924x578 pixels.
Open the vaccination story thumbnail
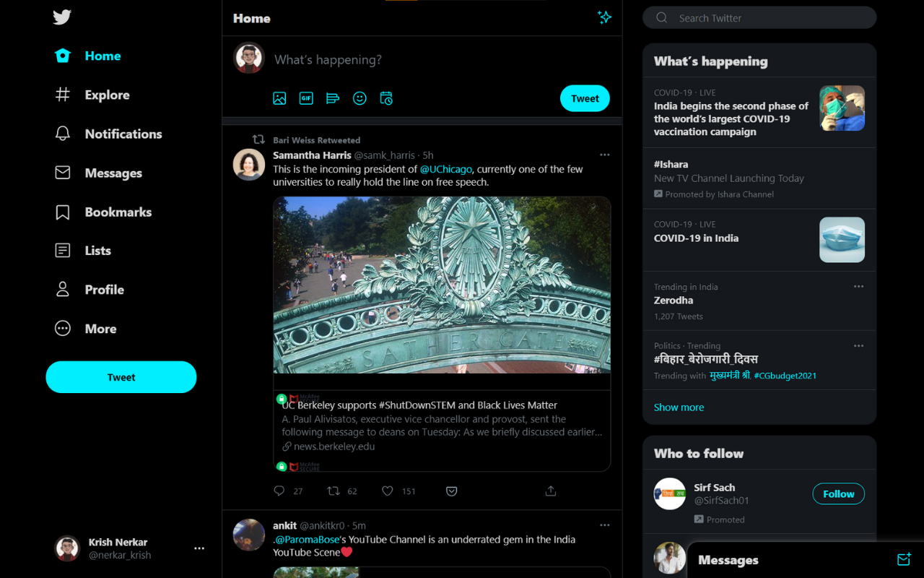[x=842, y=108]
